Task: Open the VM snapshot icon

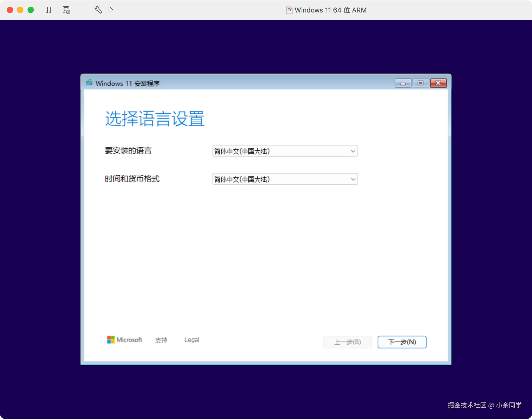Action: (x=66, y=10)
